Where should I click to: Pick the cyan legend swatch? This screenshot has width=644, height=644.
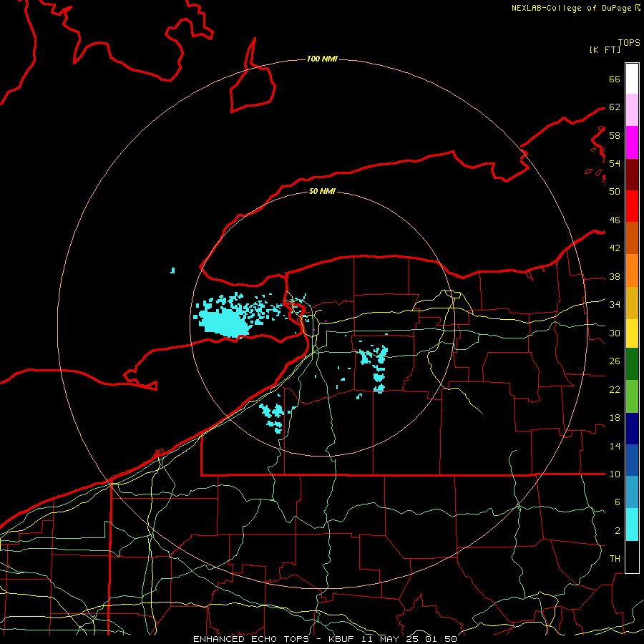pyautogui.click(x=632, y=525)
